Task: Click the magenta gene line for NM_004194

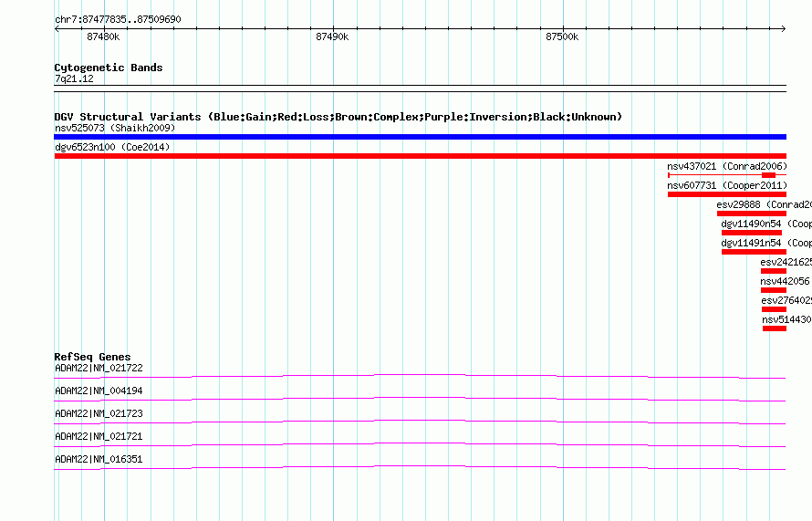Action: tap(420, 397)
